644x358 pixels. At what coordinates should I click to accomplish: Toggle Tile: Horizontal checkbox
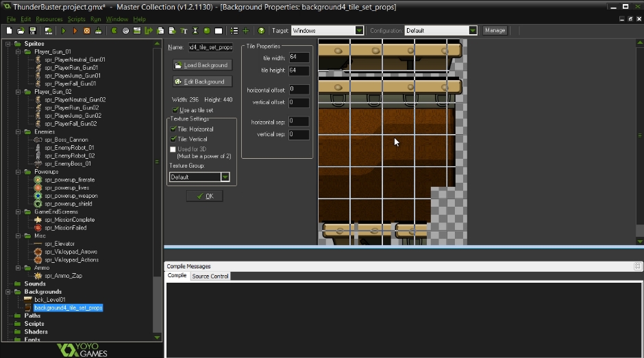coord(173,129)
